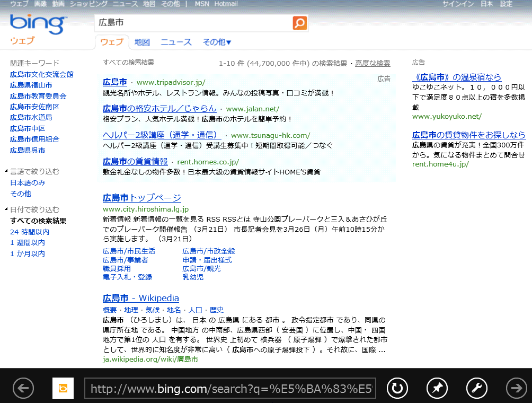Open the 広島市トップページ result
Screen dimensions: 532x403
[x=142, y=198]
